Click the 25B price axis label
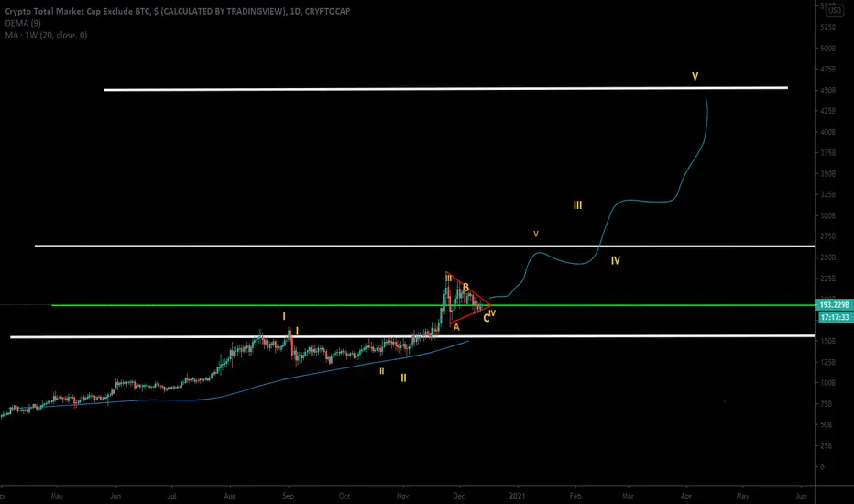Screen dimensions: 854x504 point(827,445)
